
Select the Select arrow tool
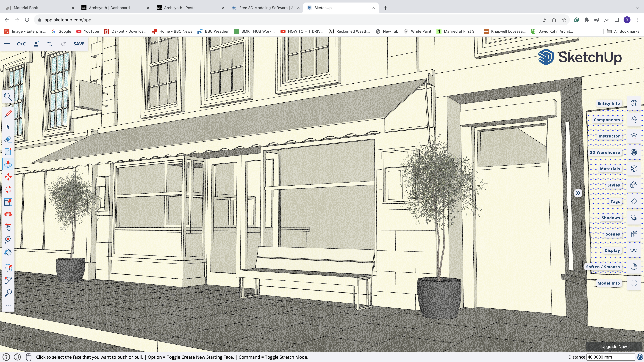[x=8, y=127]
